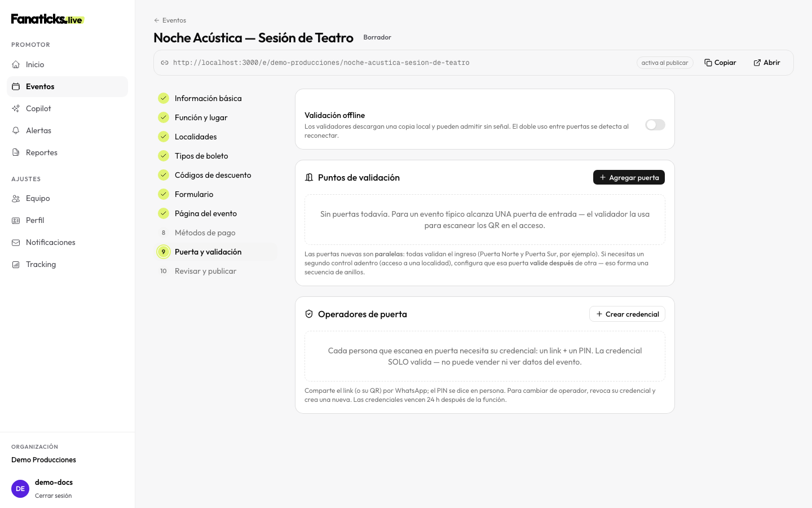Click the Tracking chart icon
This screenshot has height=508, width=812.
tap(16, 264)
